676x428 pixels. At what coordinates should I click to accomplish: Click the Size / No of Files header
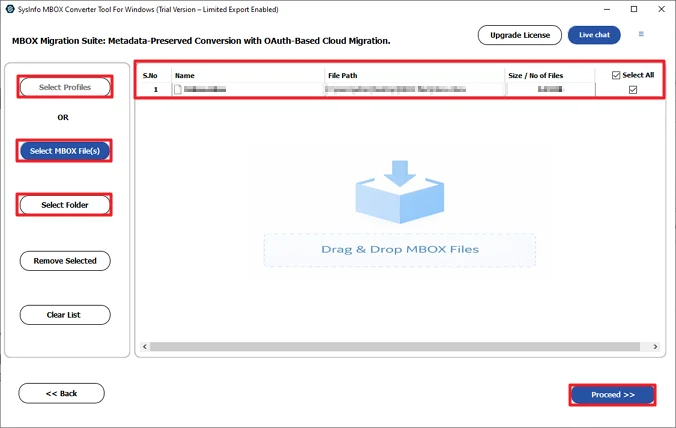click(535, 75)
